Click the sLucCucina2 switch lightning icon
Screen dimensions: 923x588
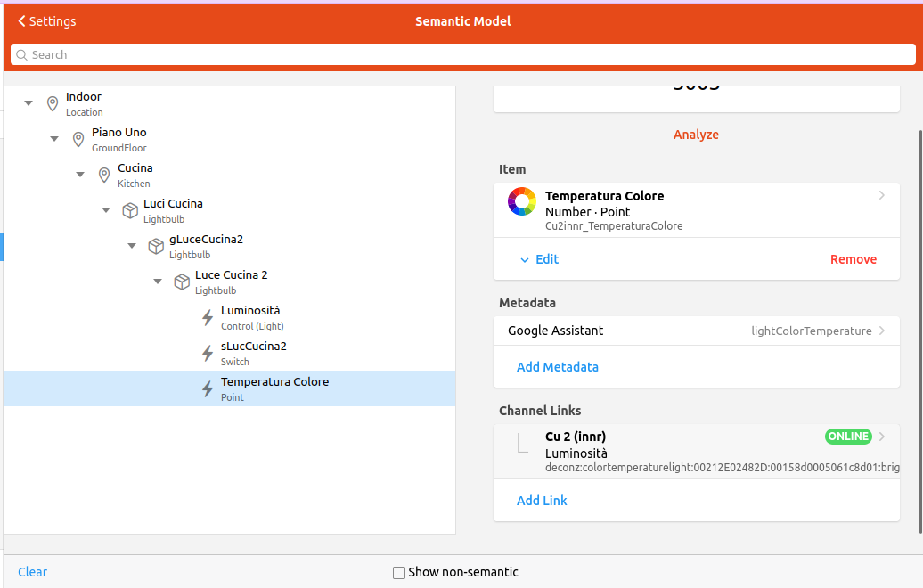(208, 353)
